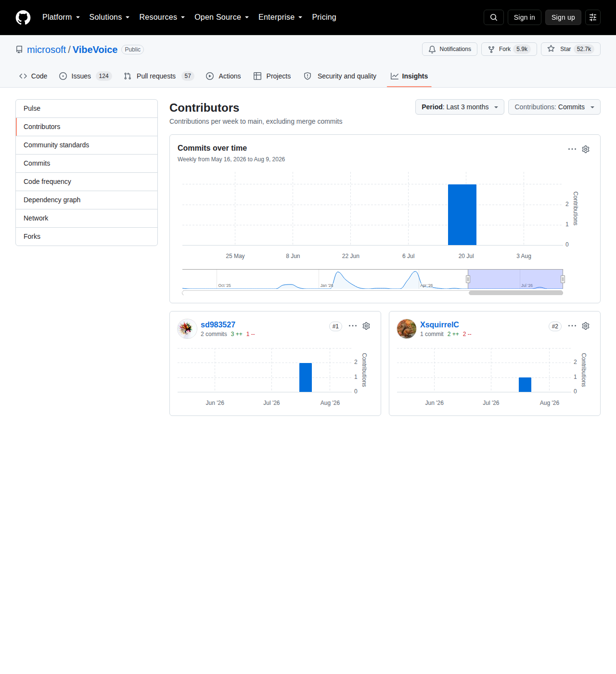Click the right handle of the timeline range selector
Viewport: 616px width, 674px height.
coord(563,279)
